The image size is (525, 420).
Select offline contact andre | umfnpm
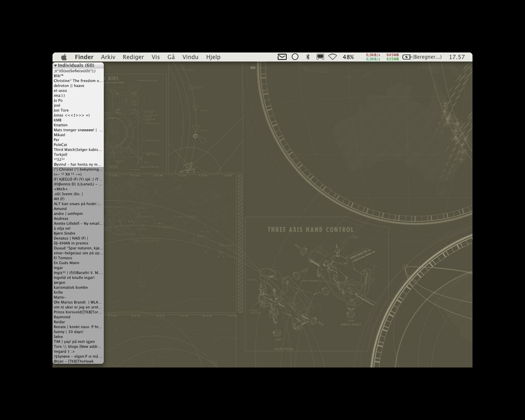tap(78, 214)
